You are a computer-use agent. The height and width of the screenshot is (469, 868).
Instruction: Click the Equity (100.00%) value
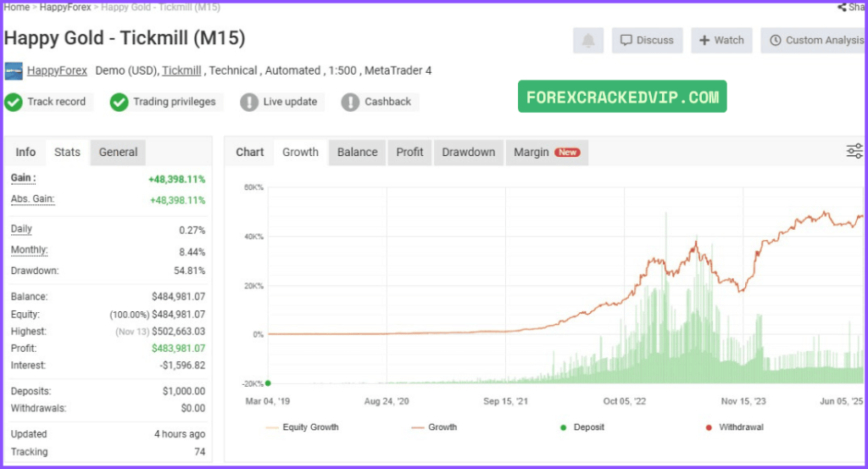click(x=157, y=314)
